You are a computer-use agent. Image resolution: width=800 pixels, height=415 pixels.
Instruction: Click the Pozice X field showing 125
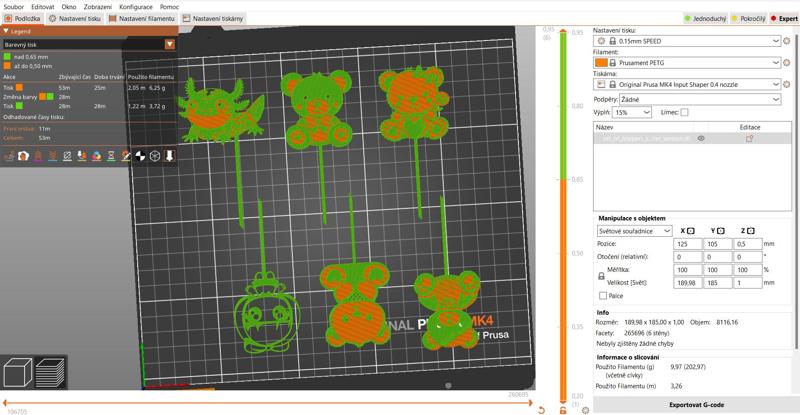pos(687,244)
